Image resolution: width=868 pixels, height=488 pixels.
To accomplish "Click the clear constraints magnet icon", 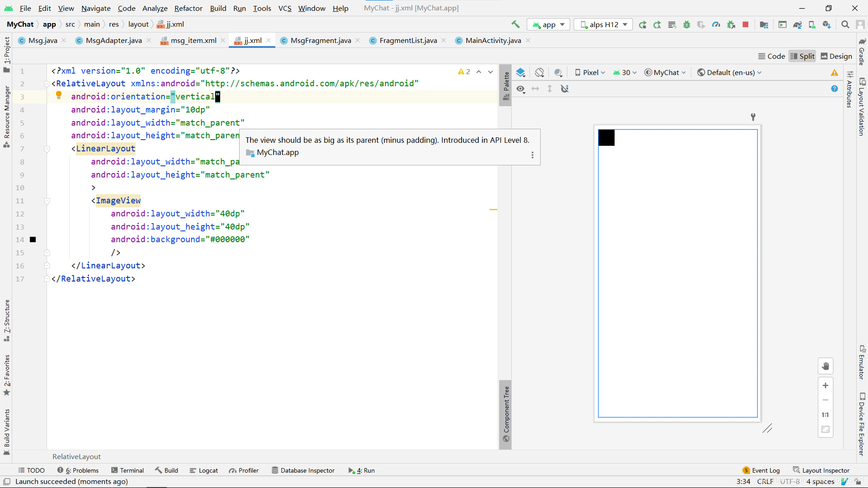I will tap(565, 89).
